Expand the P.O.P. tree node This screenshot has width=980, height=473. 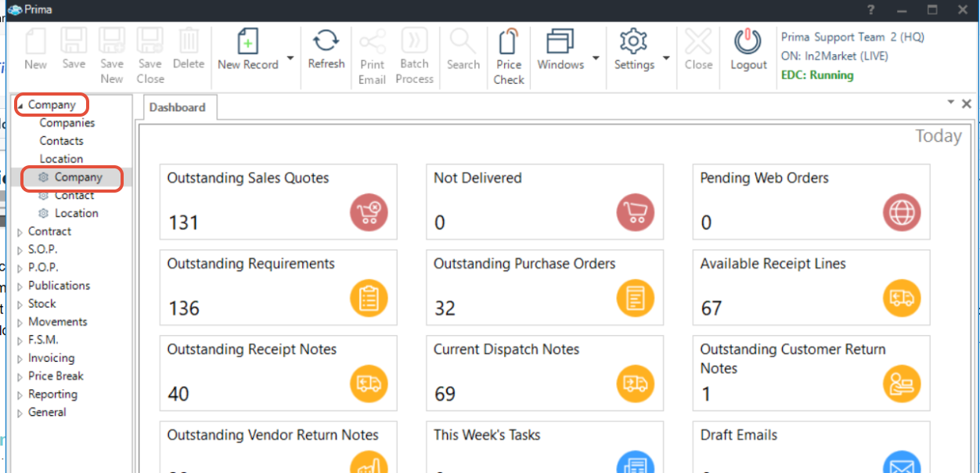tap(20, 268)
